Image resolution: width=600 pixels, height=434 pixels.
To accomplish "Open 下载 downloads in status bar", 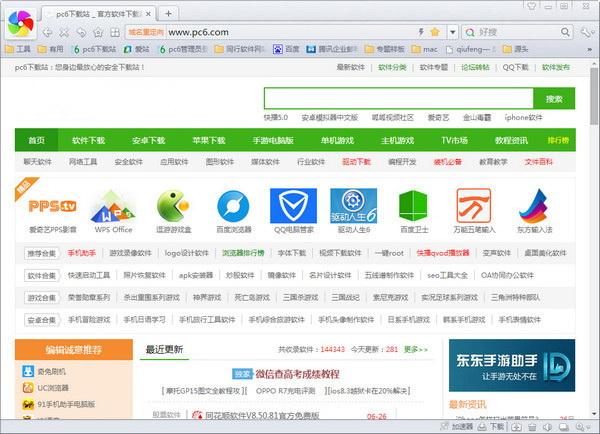I will tap(491, 426).
